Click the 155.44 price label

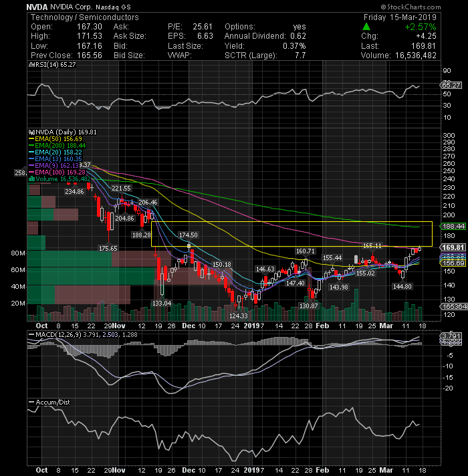coord(332,258)
